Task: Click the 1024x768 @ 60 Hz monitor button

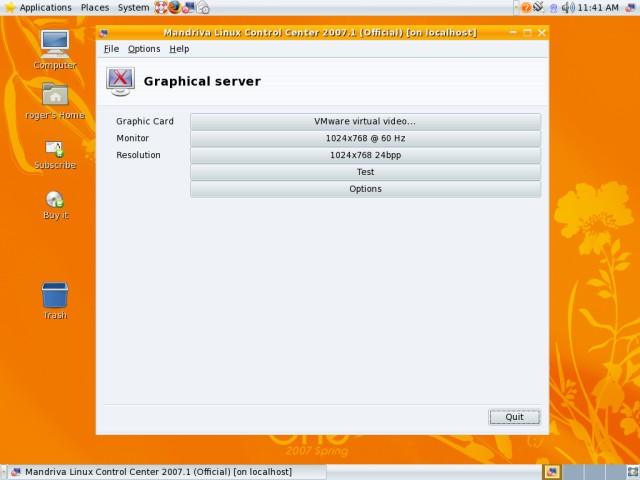Action: [365, 138]
